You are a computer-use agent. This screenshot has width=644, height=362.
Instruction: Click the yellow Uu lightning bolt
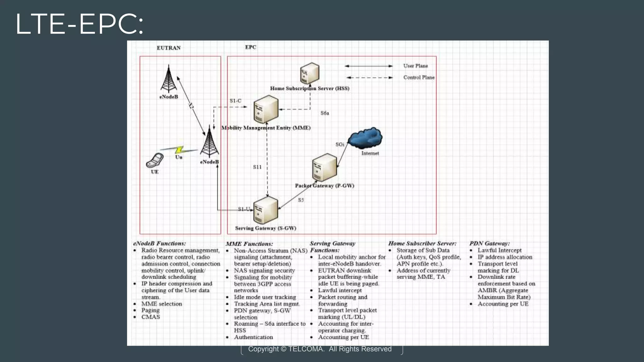[179, 150]
